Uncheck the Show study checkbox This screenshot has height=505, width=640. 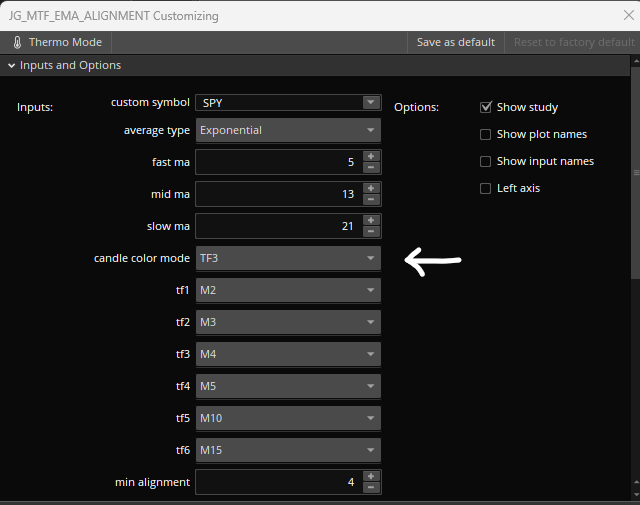pyautogui.click(x=486, y=107)
